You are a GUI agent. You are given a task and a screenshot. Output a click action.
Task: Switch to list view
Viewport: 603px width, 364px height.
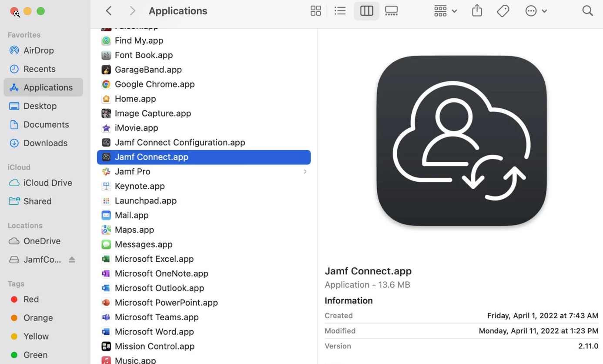click(340, 11)
